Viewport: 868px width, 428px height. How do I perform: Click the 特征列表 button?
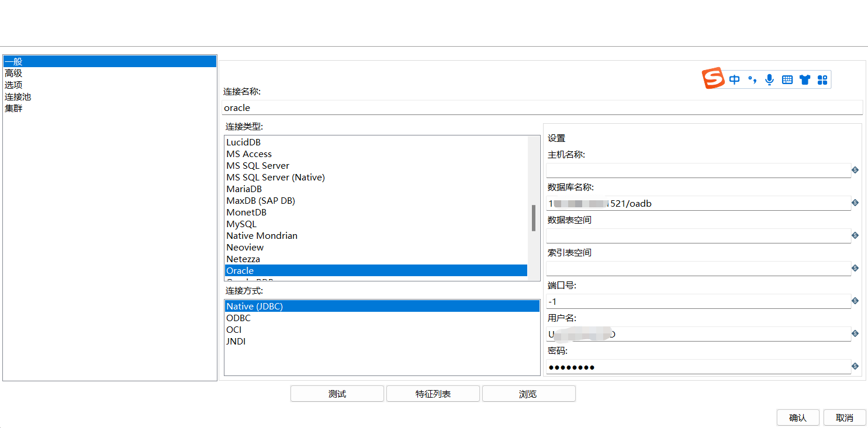click(x=433, y=394)
